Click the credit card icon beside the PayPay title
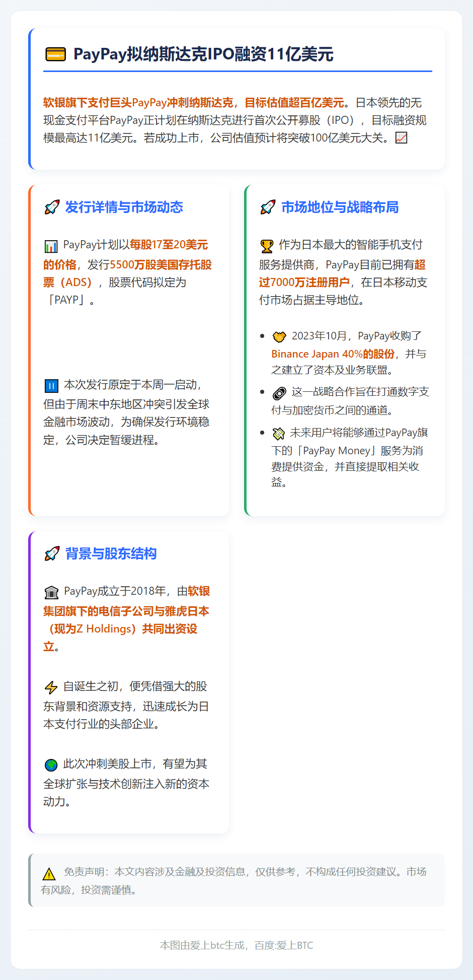 coord(55,54)
